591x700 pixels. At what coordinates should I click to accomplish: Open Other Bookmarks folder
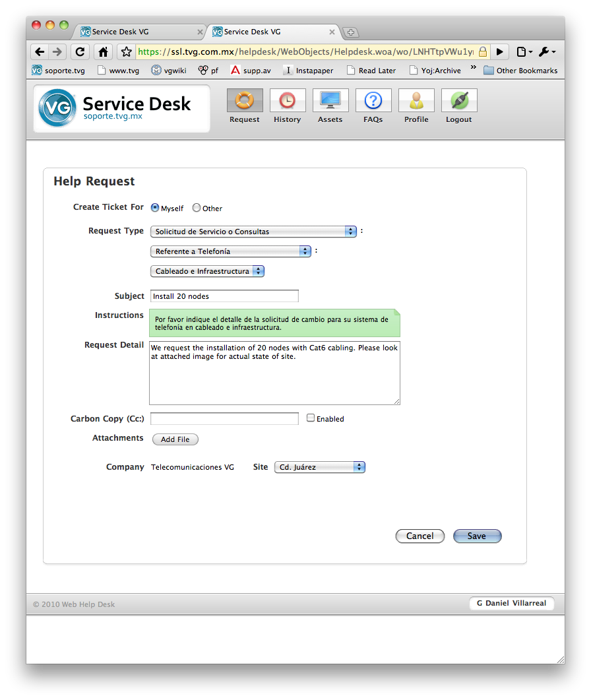coord(520,71)
